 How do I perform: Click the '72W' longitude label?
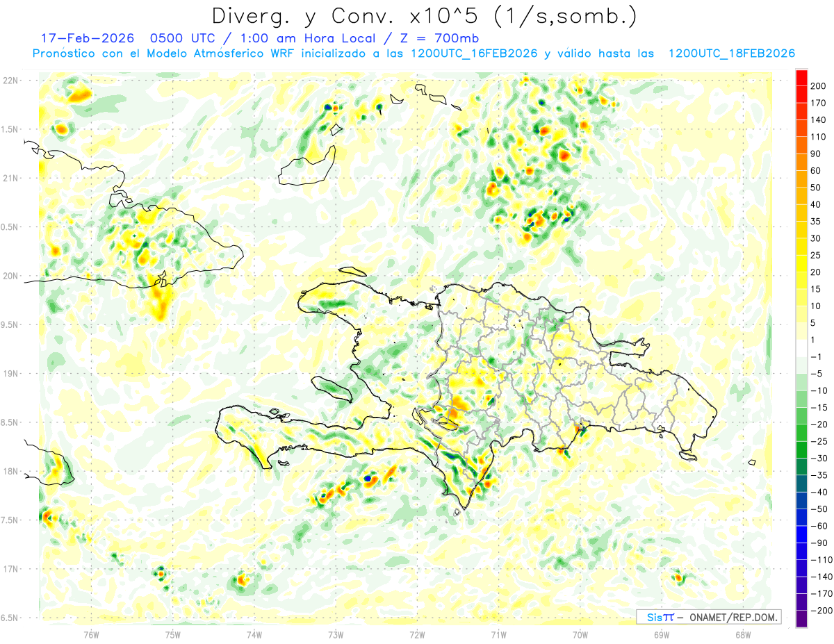417,634
